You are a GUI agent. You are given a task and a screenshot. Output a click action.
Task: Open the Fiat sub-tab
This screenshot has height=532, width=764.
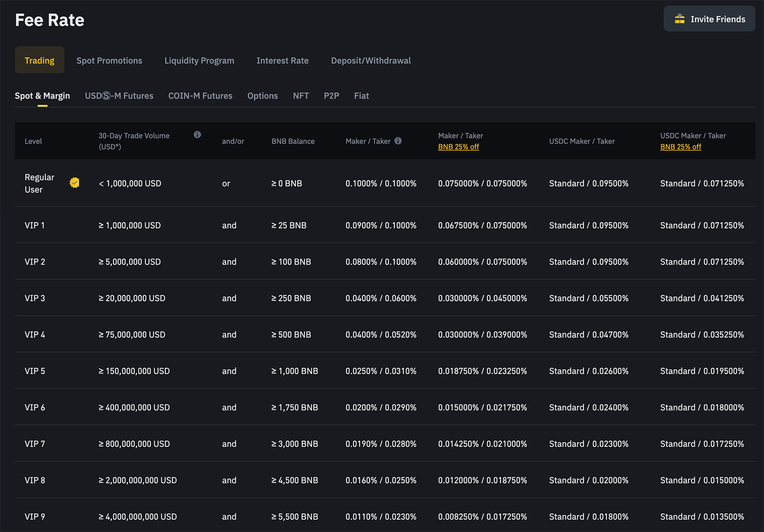point(361,96)
